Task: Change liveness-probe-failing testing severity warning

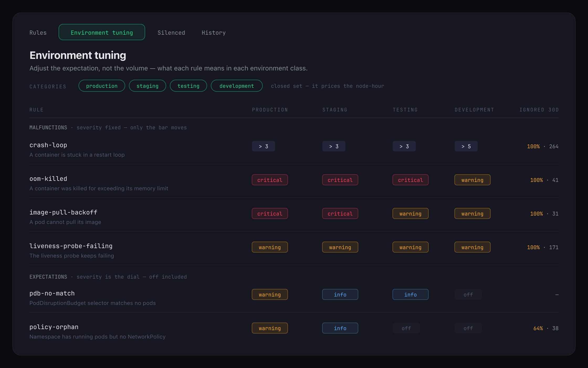Action: tap(411, 247)
